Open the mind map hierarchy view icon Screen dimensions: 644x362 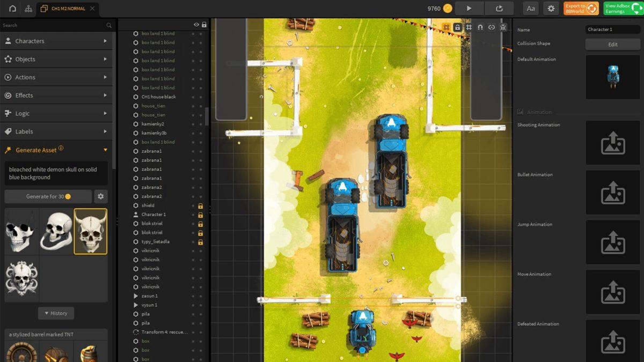(28, 9)
